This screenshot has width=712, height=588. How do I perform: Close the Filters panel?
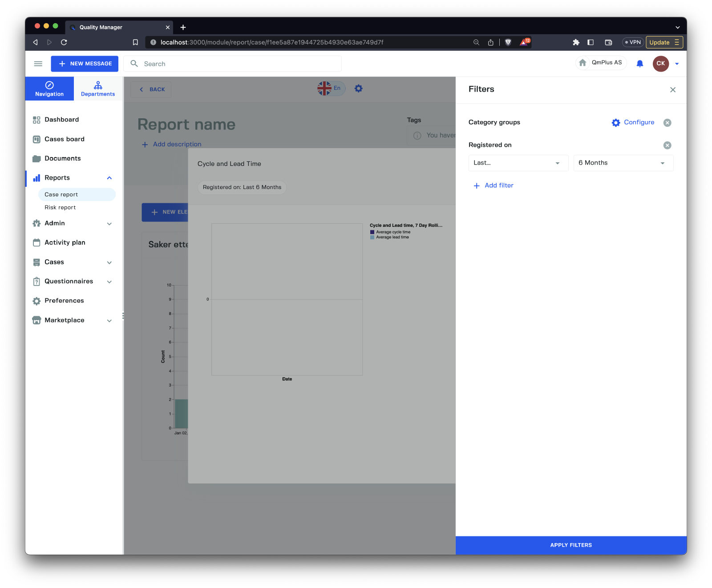tap(672, 90)
